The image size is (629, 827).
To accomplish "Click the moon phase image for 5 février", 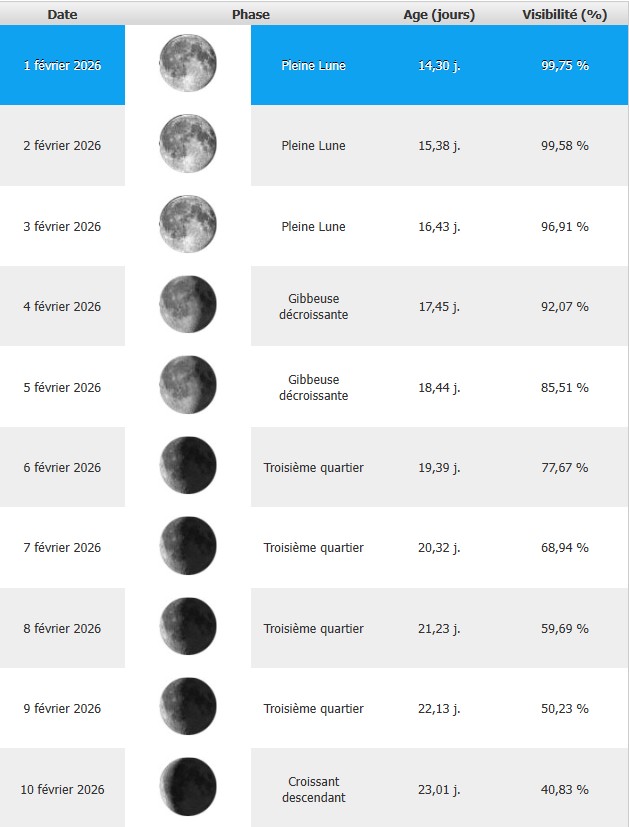I will pos(188,386).
